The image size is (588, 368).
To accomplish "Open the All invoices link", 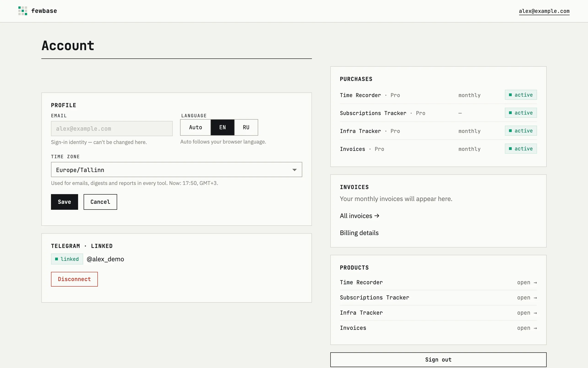I will (x=359, y=216).
